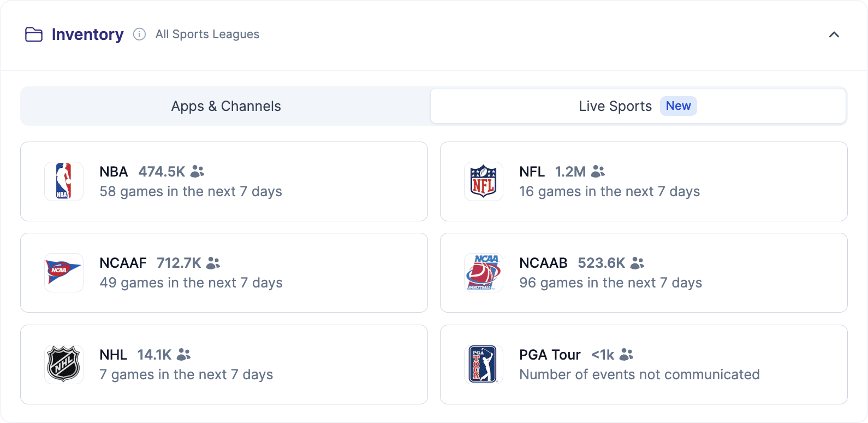Click the Inventory folder icon
The height and width of the screenshot is (423, 868).
tap(34, 34)
